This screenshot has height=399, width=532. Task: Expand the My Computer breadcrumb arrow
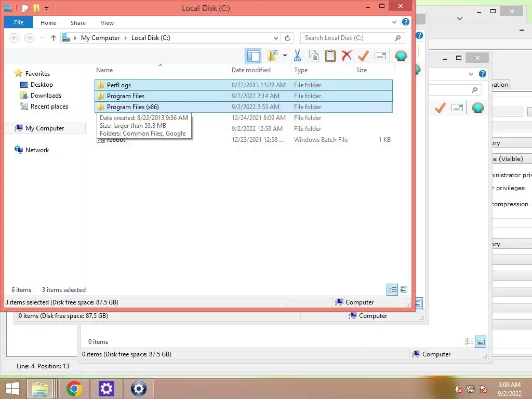click(x=126, y=38)
